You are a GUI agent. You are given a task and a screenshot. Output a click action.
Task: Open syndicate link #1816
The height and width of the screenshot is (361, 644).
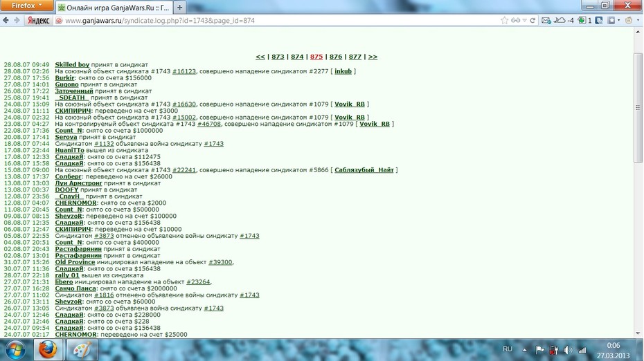click(104, 295)
